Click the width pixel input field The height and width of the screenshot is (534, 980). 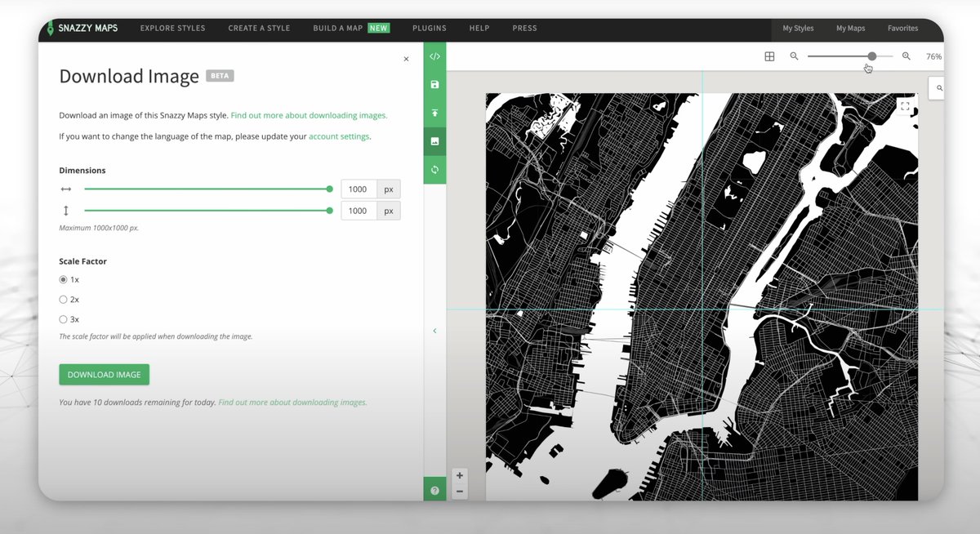tap(359, 189)
